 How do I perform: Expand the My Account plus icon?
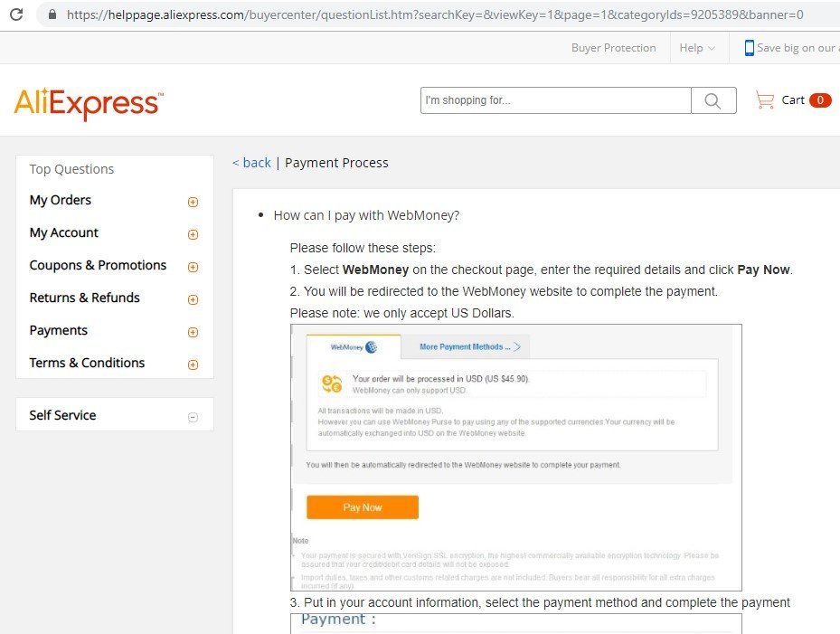click(x=193, y=234)
